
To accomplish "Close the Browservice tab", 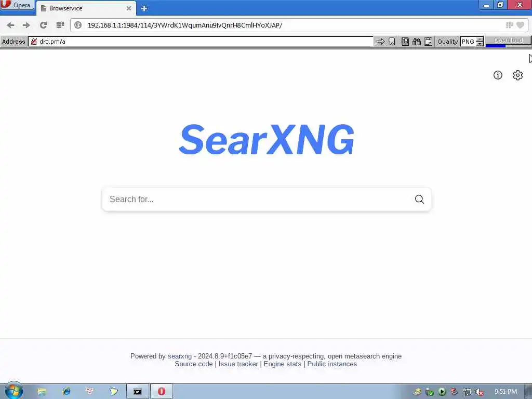I will 129,8.
